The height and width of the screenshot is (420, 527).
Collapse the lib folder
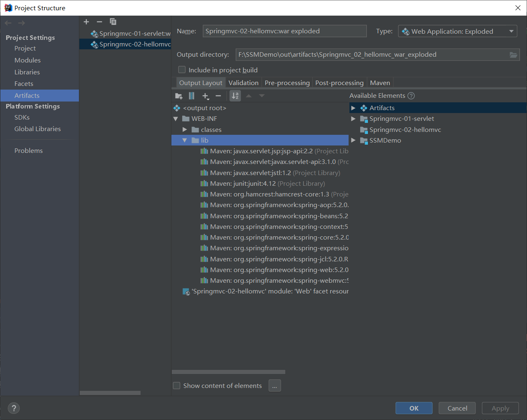click(185, 141)
